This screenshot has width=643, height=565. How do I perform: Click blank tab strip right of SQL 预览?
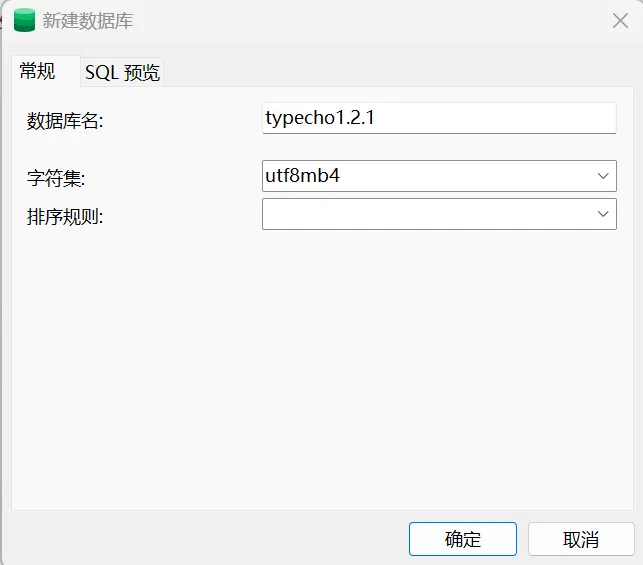pos(400,72)
